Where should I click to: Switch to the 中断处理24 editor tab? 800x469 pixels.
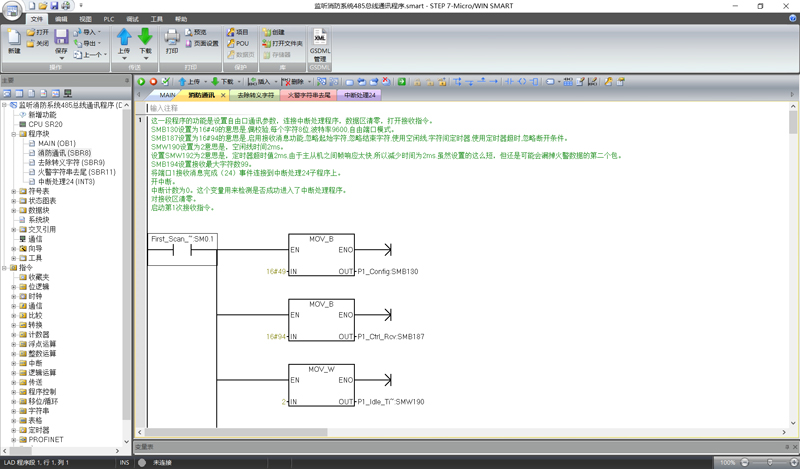[x=360, y=95]
